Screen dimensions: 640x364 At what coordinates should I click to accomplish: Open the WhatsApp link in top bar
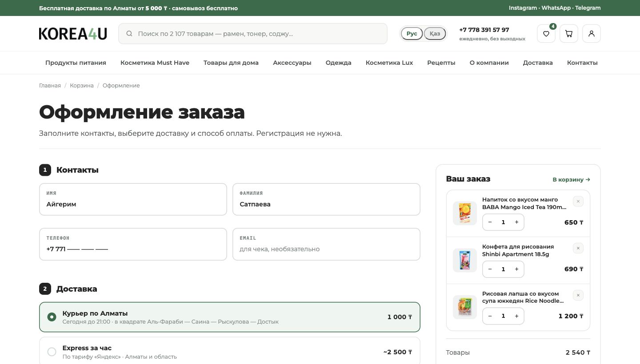556,8
